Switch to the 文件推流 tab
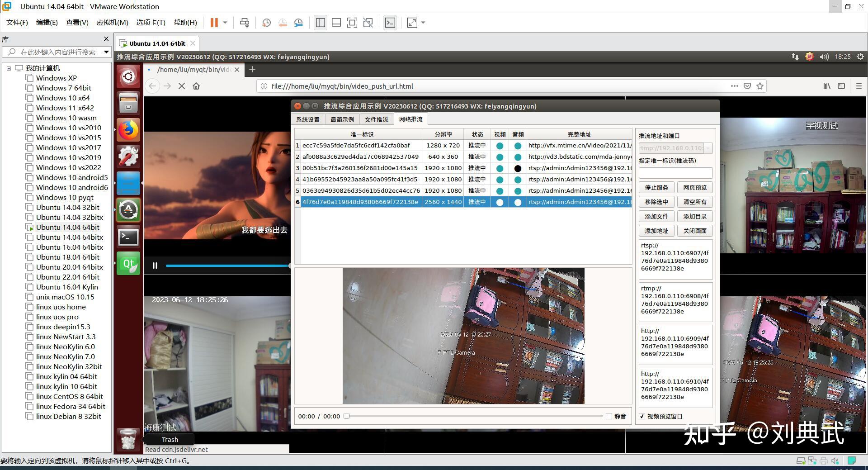The height and width of the screenshot is (470, 868). (376, 119)
